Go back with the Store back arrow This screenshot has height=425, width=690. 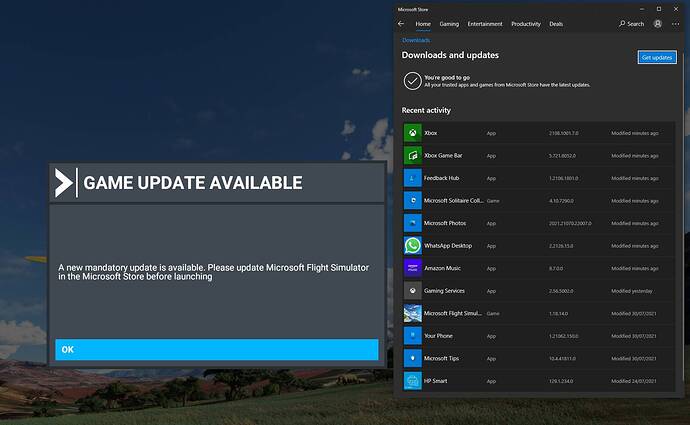point(400,24)
